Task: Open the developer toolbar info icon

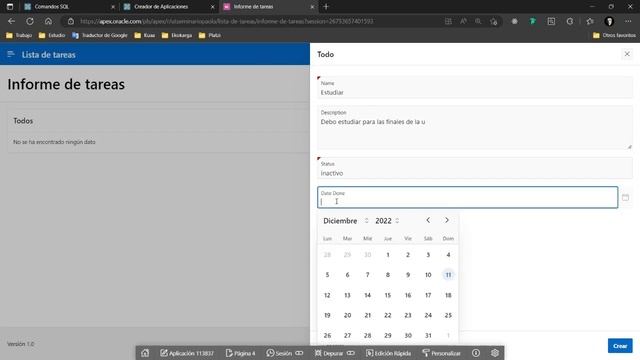Action: coord(476,353)
